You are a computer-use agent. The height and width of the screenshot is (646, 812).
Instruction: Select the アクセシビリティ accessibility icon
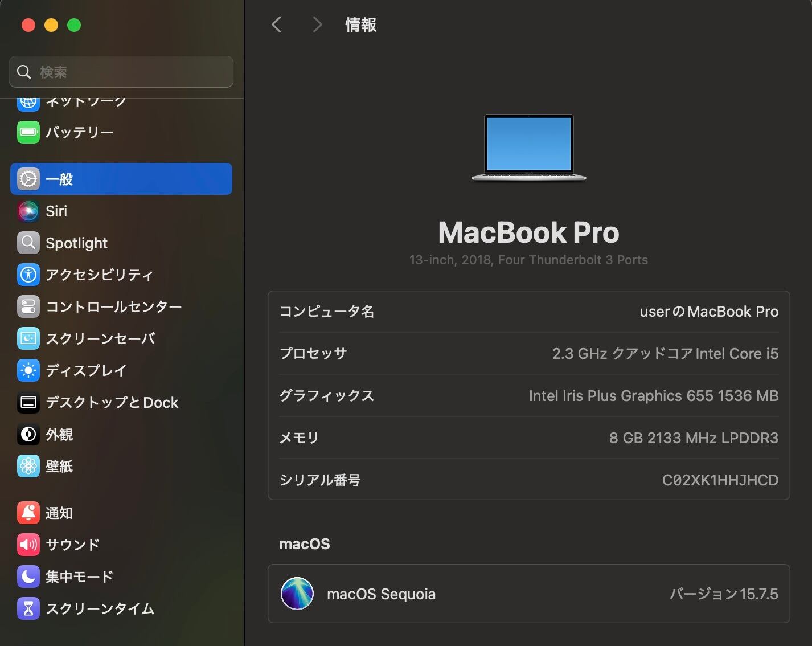coord(28,275)
